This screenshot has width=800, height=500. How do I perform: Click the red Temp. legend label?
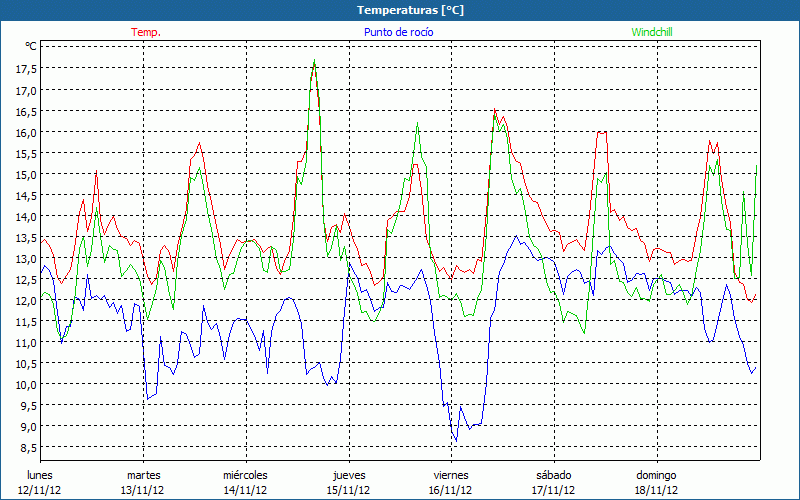tap(146, 32)
